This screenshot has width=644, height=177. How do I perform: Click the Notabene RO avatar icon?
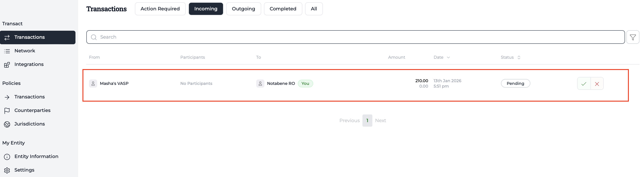pyautogui.click(x=260, y=83)
